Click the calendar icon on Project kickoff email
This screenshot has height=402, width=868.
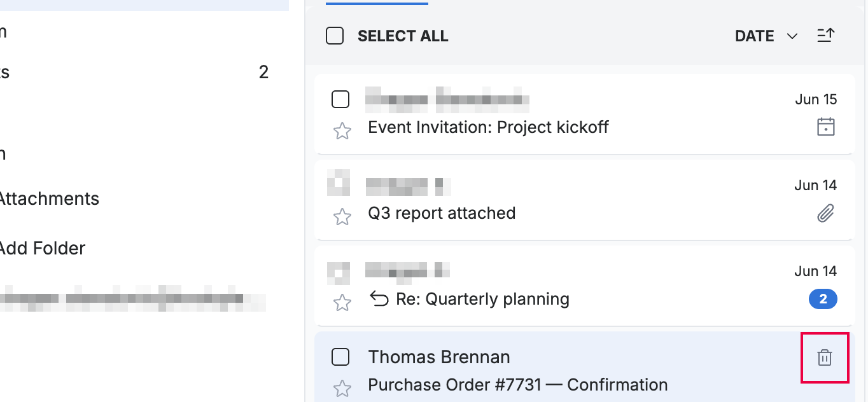tap(825, 127)
